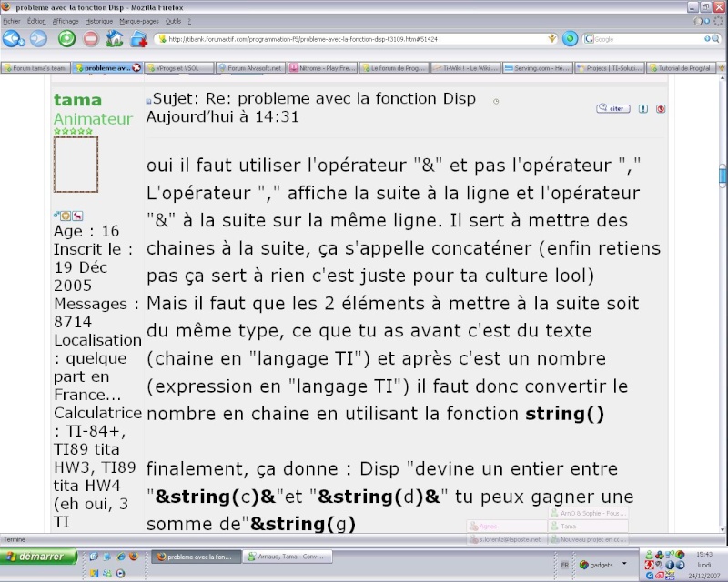Click the small clock icon after the subject
Screen dimensions: 728x582
[x=496, y=102]
